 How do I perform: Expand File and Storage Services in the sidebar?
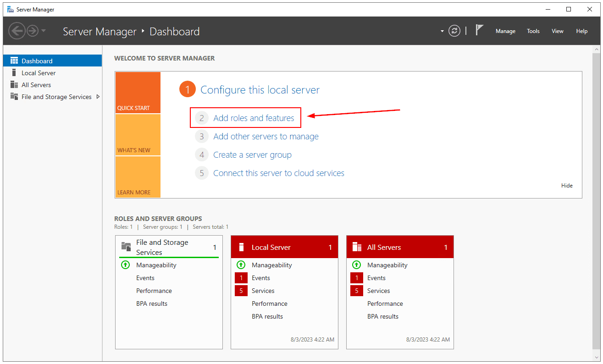click(98, 96)
